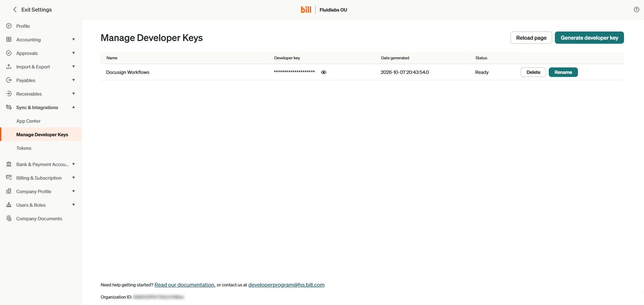
Task: Select Manage Developer Keys menu item
Action: [x=41, y=135]
